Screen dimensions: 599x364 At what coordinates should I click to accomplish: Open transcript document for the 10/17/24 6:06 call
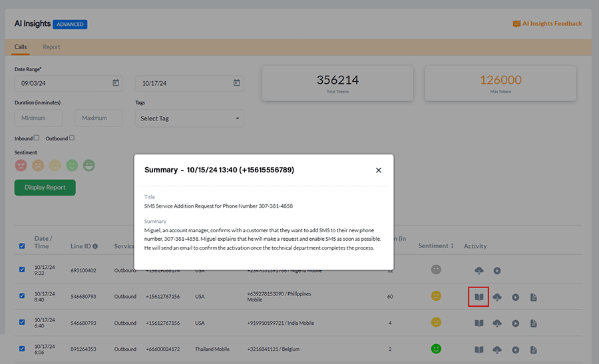534,349
